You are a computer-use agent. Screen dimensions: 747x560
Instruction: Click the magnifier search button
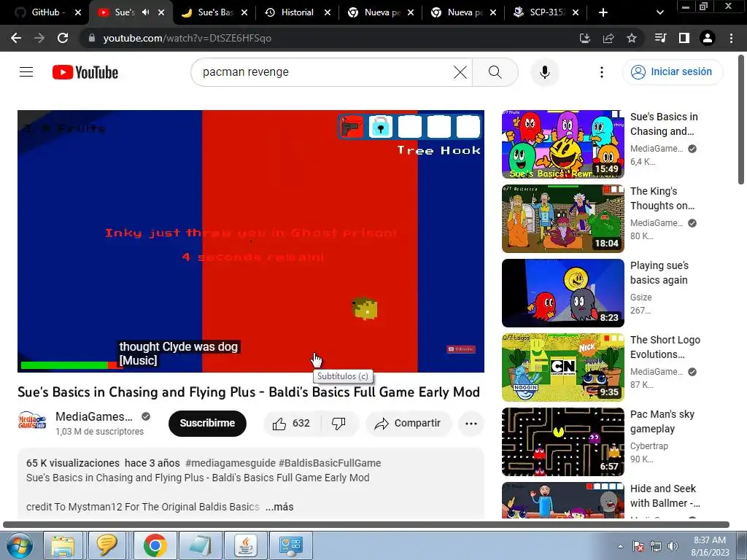pos(495,72)
